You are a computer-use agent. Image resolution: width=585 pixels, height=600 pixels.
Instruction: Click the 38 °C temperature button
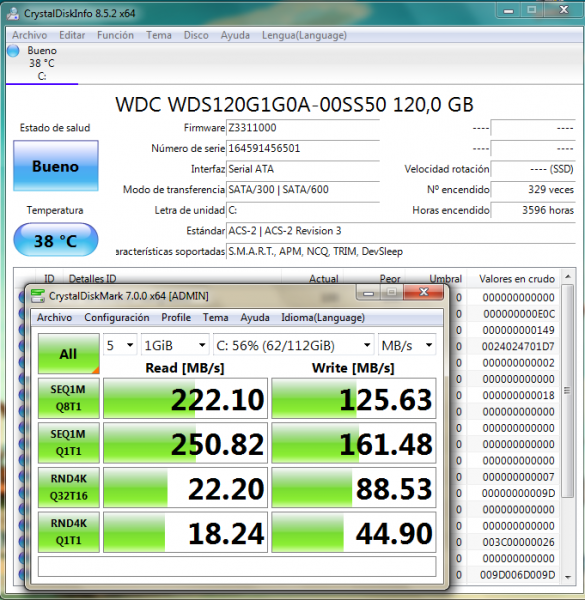(56, 240)
